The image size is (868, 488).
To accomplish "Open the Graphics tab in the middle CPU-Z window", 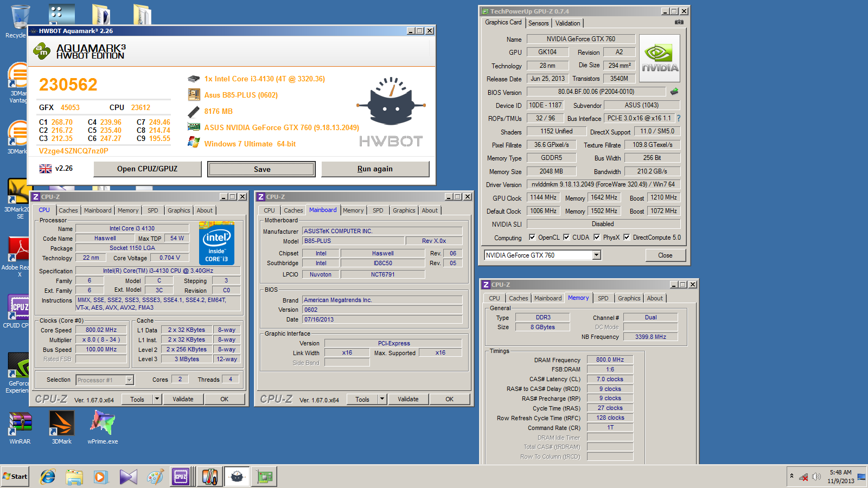I will 404,210.
